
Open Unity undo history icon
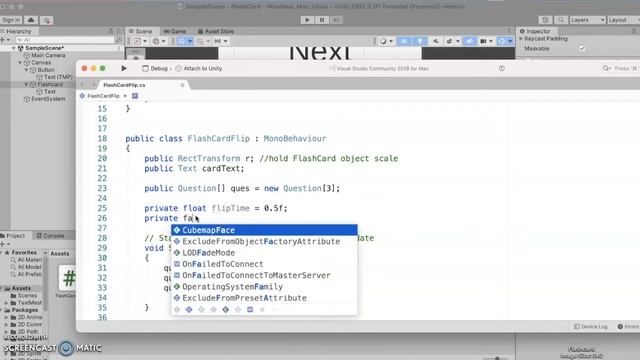click(x=545, y=20)
